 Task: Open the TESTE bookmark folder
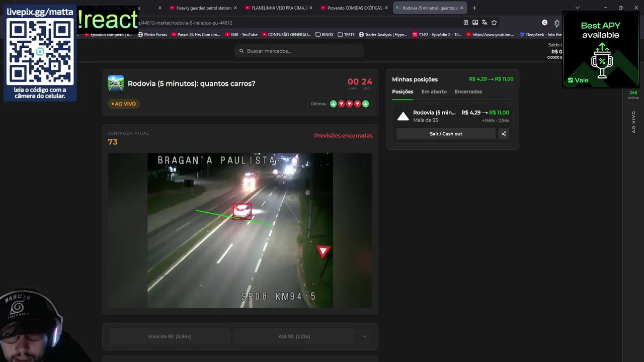pos(346,35)
